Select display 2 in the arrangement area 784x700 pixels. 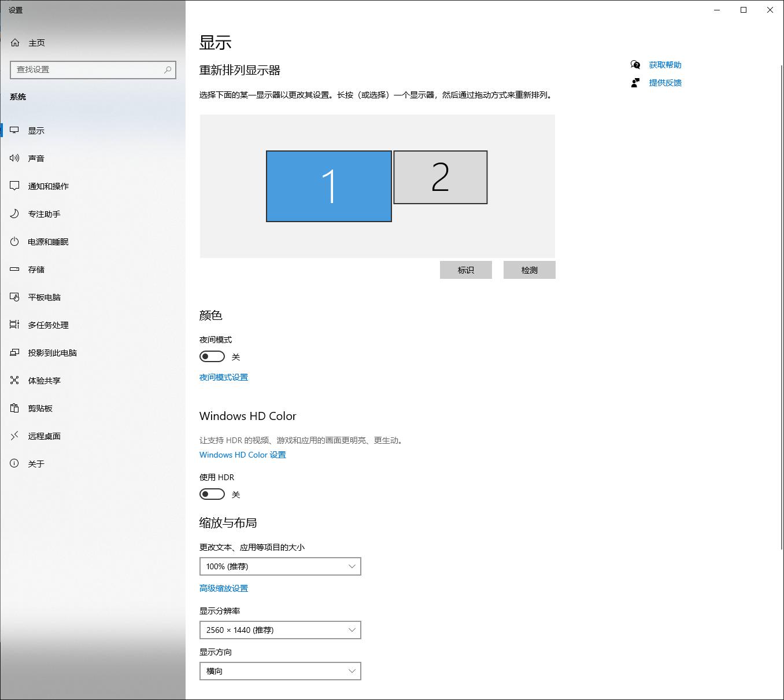point(441,178)
